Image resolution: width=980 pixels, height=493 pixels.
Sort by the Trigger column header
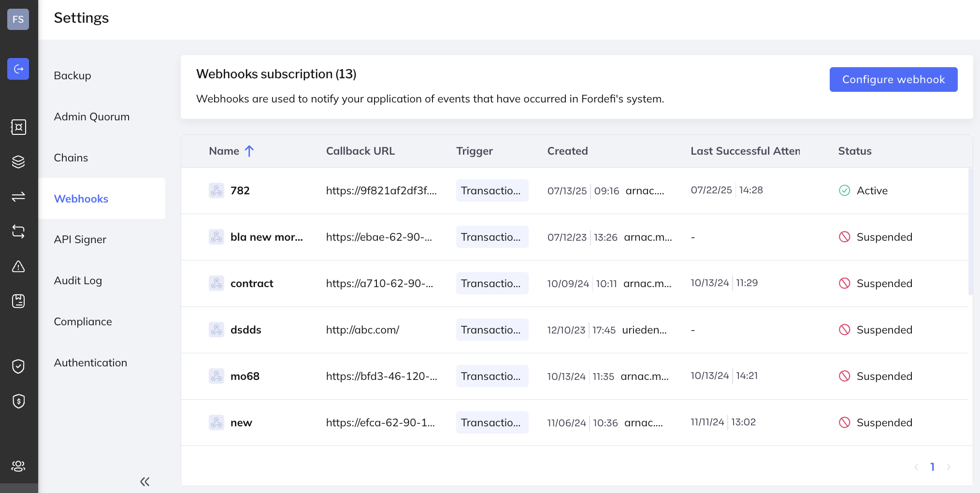[x=475, y=151]
